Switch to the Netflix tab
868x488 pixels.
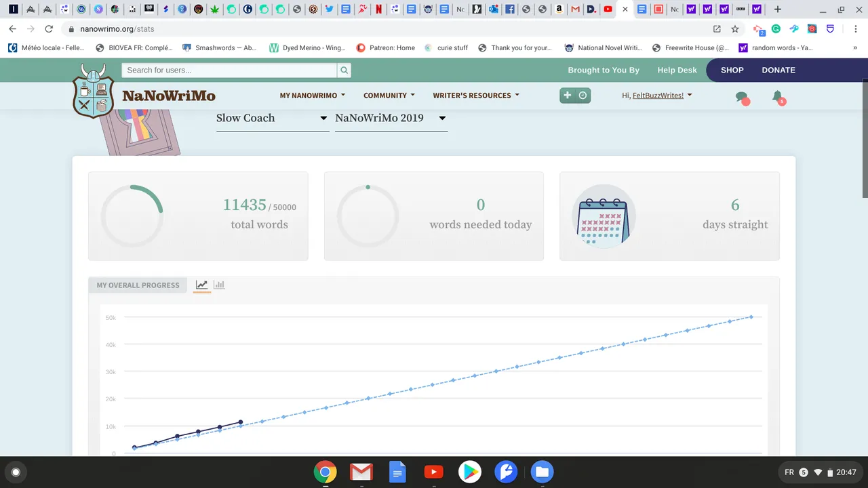378,9
